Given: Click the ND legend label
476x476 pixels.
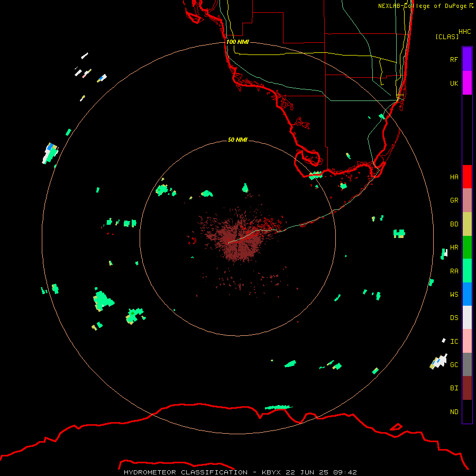Looking at the screenshot, I should tap(454, 412).
